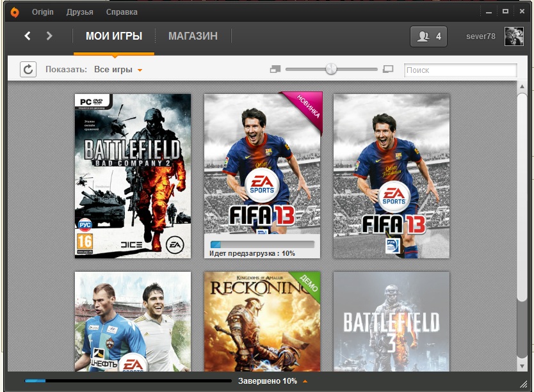This screenshot has height=392, width=534.
Task: Click the sever78 username
Action: point(480,36)
